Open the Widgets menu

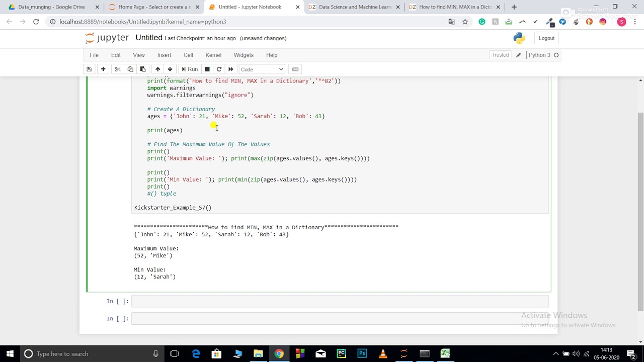pyautogui.click(x=244, y=55)
